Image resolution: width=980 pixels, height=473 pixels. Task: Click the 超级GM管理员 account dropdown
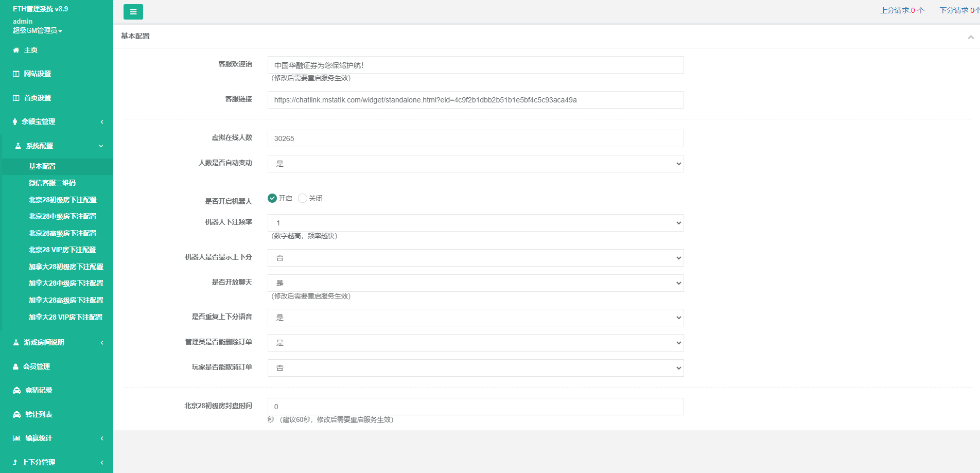(x=37, y=31)
